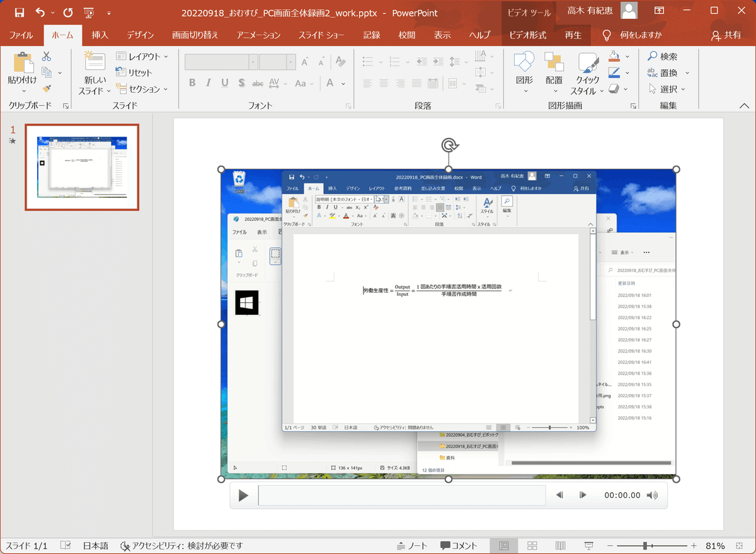This screenshot has width=756, height=554.
Task: Start presentation from beginning icon
Action: pyautogui.click(x=89, y=13)
